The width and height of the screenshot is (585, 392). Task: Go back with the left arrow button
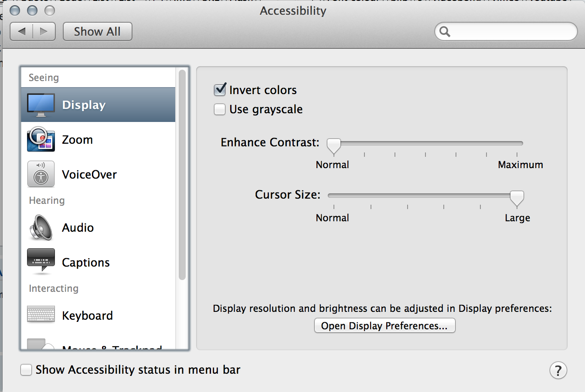(22, 31)
